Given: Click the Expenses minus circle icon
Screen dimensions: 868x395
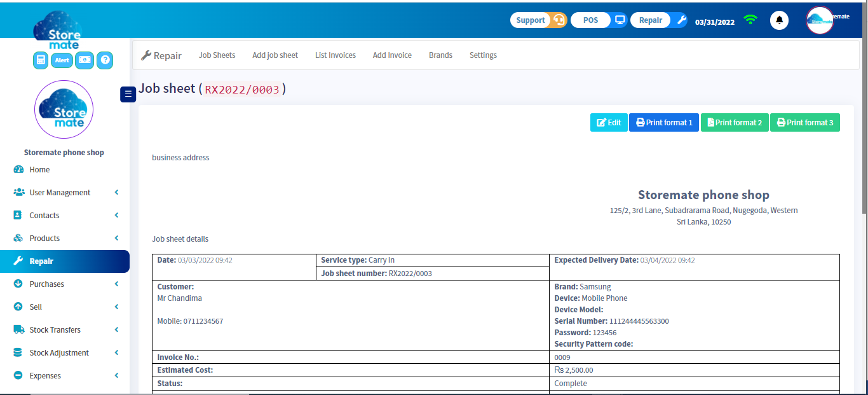Looking at the screenshot, I should click(x=18, y=375).
